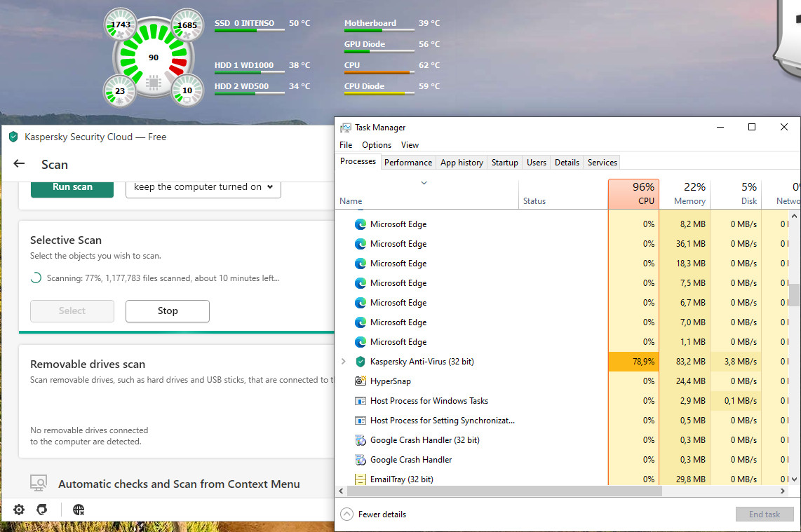This screenshot has height=532, width=801.
Task: Click the CPU load gauge widget showing 90
Action: pos(153,57)
